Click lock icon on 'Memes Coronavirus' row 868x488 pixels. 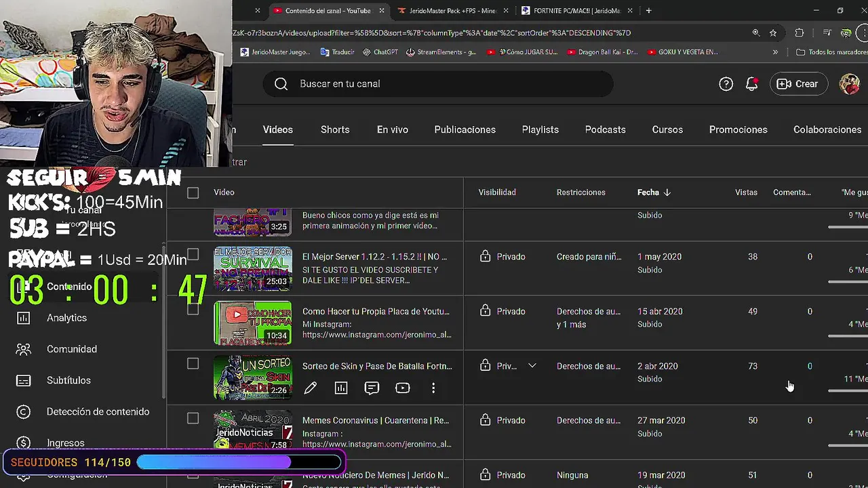[x=485, y=420]
